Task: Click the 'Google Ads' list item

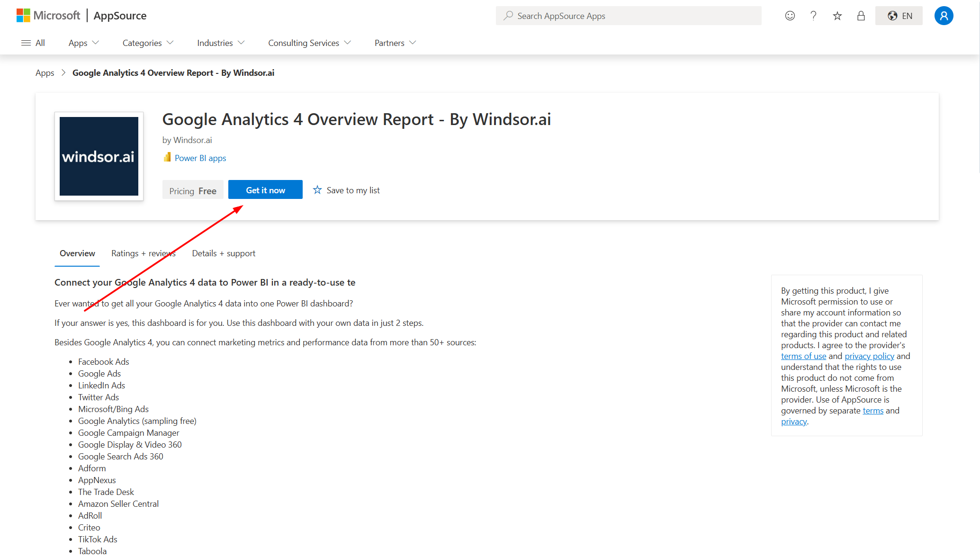Action: click(x=99, y=374)
